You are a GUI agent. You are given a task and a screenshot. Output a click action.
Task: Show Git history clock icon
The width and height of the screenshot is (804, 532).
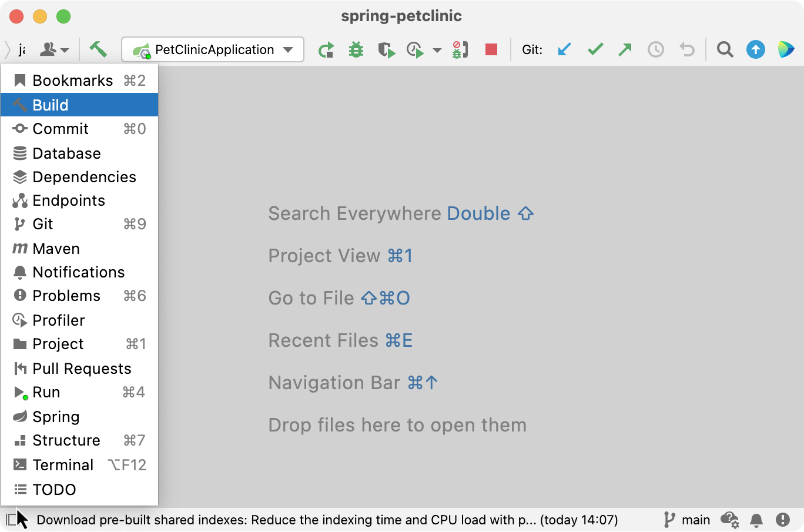(x=656, y=49)
